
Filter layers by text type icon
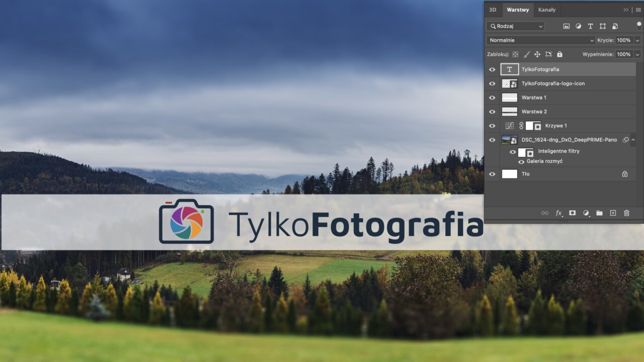click(x=590, y=26)
